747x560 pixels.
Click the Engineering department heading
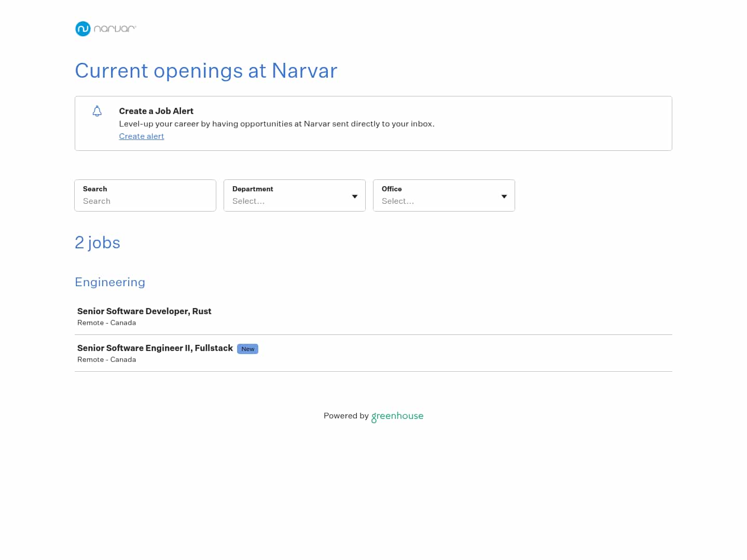(110, 282)
